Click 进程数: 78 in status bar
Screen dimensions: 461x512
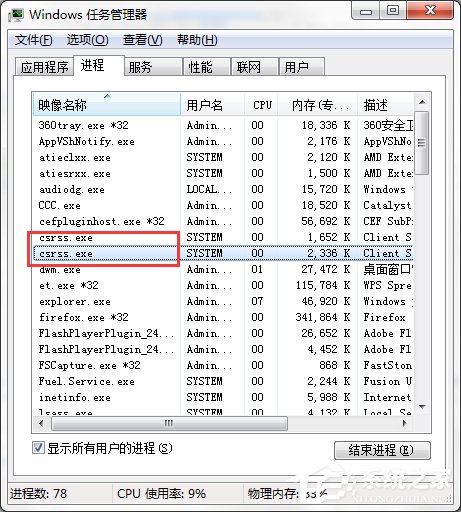(38, 494)
